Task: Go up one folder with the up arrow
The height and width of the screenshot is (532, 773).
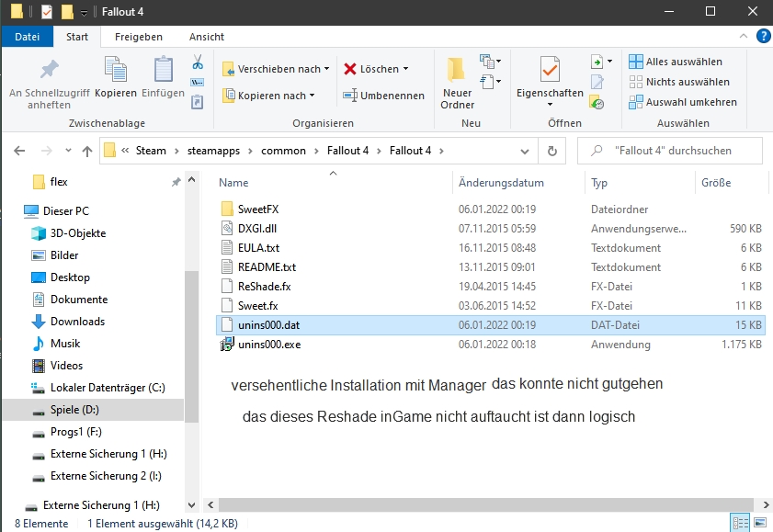Action: point(87,151)
